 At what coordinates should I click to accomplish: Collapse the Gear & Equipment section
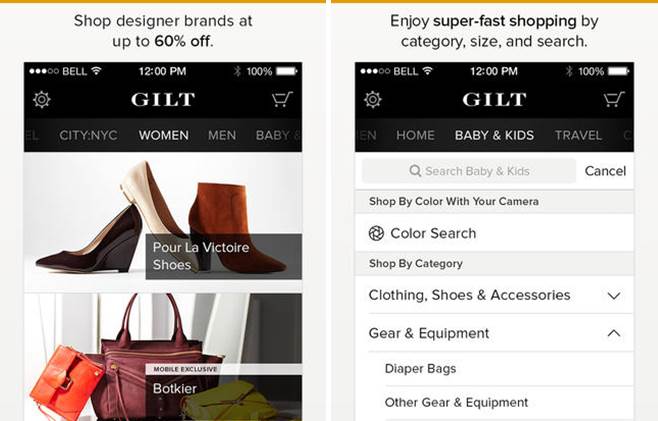[x=614, y=333]
